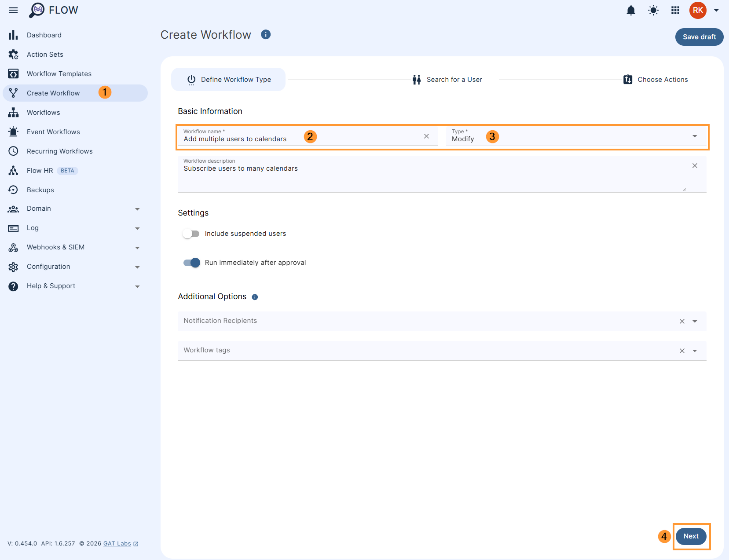
Task: Open the apps grid launcher
Action: pos(675,10)
